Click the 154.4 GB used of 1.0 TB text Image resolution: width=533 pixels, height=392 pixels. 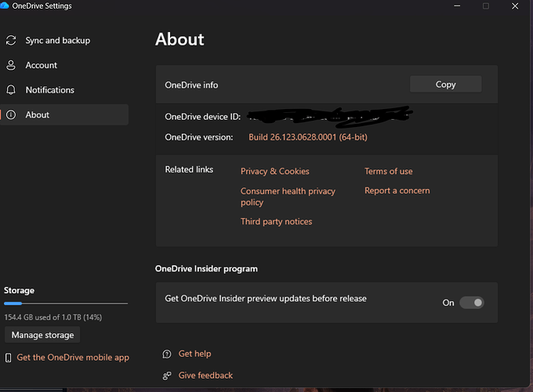(x=53, y=318)
